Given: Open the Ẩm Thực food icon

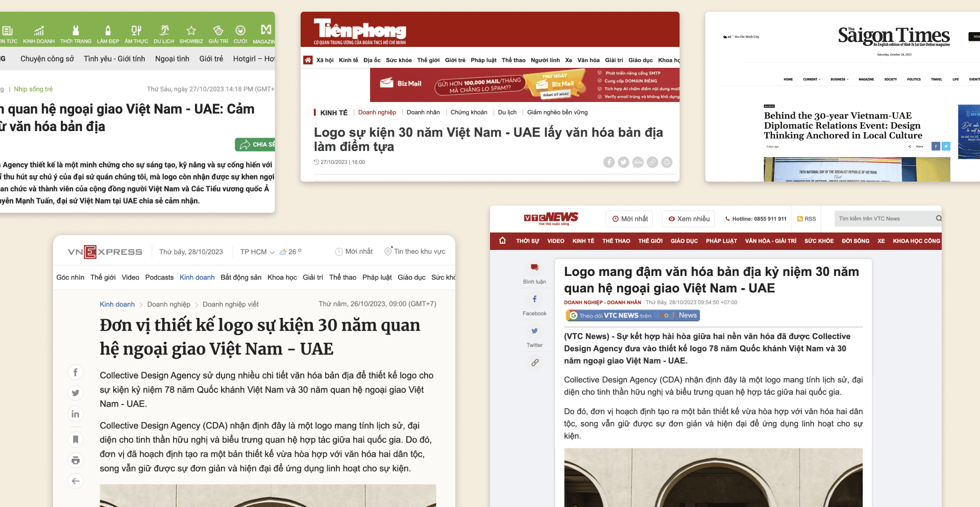Looking at the screenshot, I should click(x=136, y=30).
